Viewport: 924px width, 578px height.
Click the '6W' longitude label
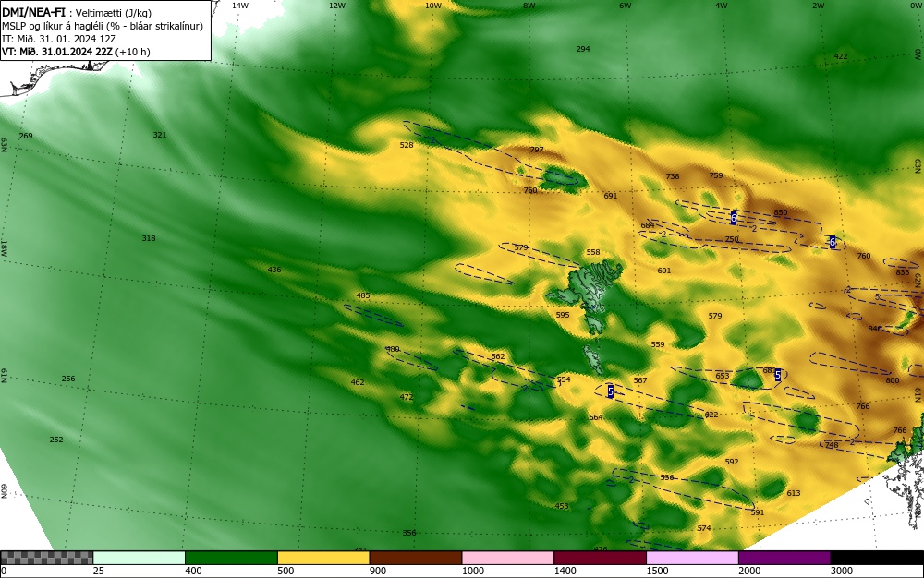(x=626, y=6)
